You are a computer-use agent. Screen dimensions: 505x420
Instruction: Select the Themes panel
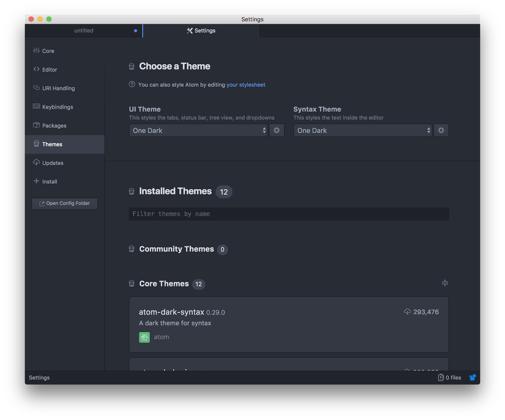click(x=65, y=144)
